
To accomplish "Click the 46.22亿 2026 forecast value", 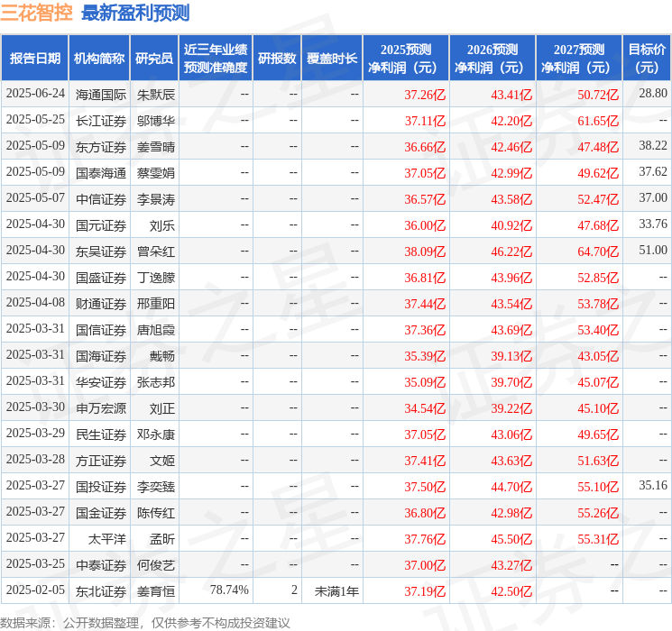I will pyautogui.click(x=511, y=251).
